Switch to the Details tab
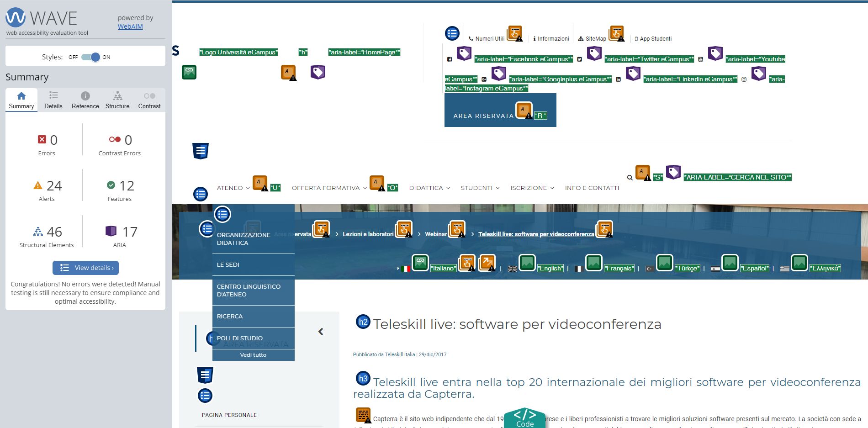The image size is (868, 428). pyautogui.click(x=53, y=100)
